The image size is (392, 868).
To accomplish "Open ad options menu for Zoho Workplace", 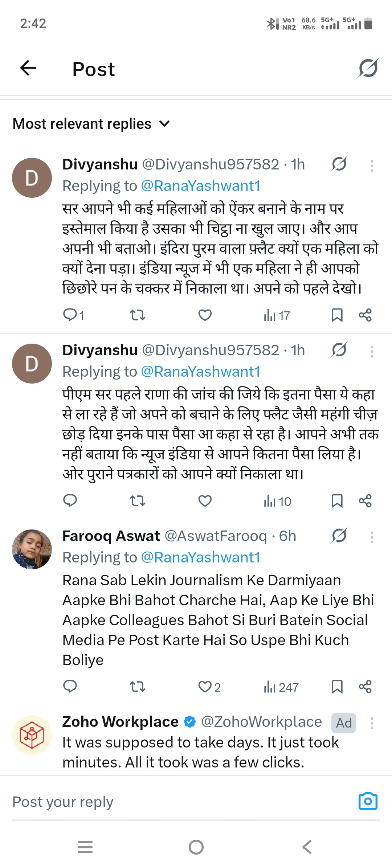I will (x=372, y=723).
